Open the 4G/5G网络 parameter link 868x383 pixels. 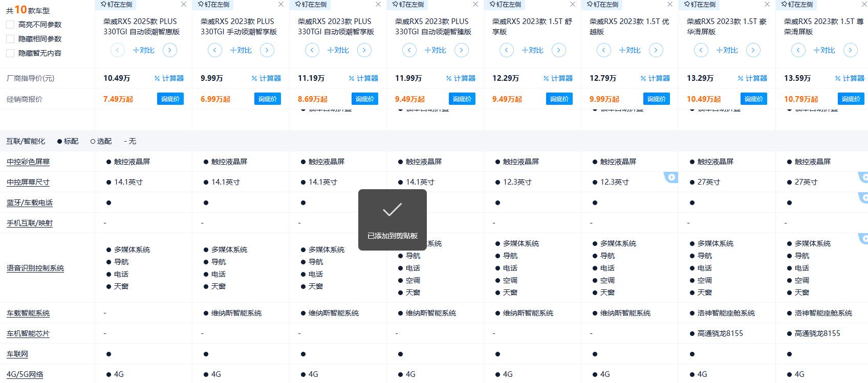click(25, 374)
